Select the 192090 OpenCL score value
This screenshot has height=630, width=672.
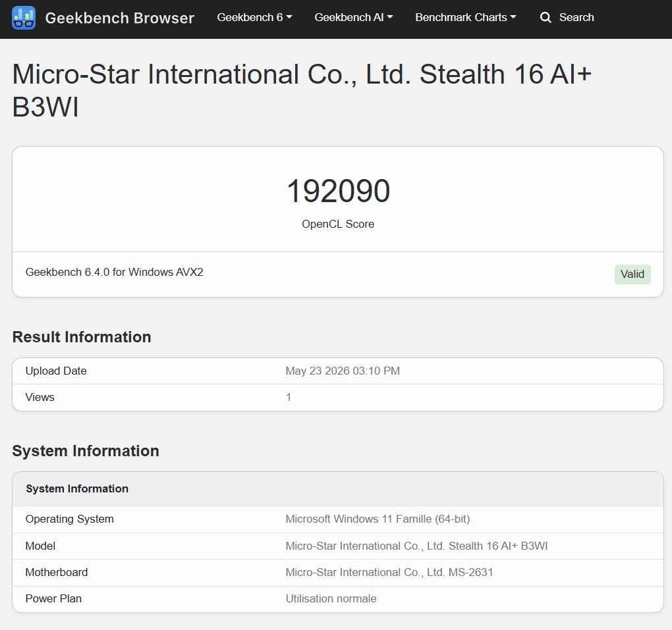pyautogui.click(x=338, y=191)
